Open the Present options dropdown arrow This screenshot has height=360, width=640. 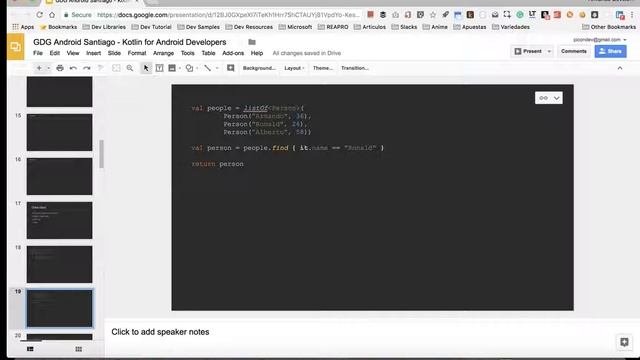pyautogui.click(x=549, y=51)
